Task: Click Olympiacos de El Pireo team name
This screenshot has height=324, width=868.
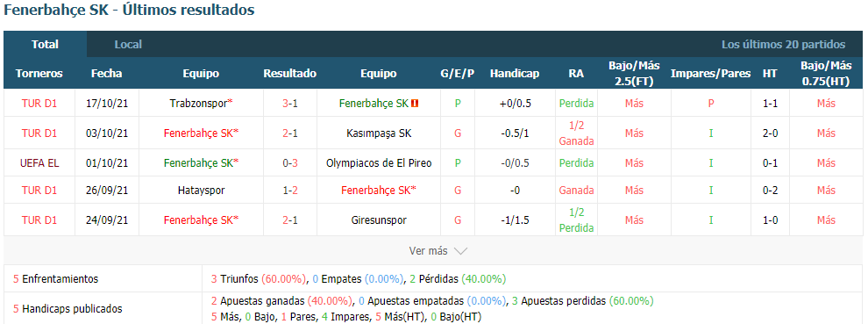Action: click(379, 163)
